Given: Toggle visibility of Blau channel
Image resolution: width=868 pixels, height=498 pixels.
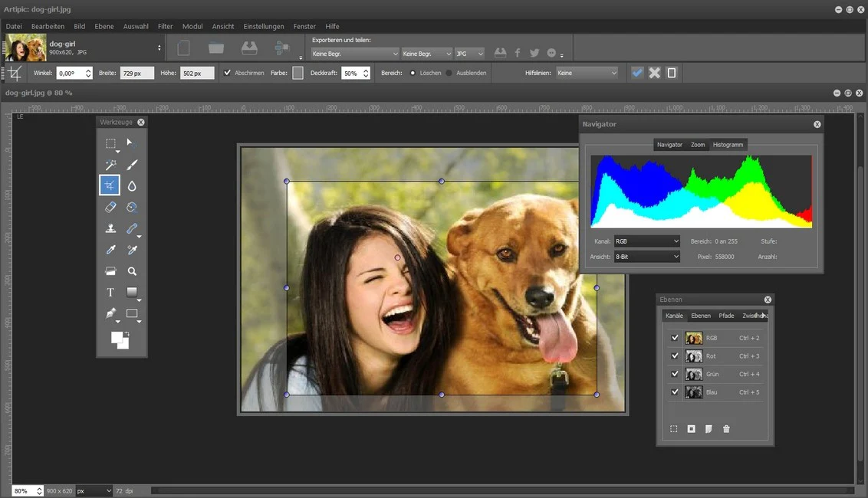Looking at the screenshot, I should (x=675, y=392).
